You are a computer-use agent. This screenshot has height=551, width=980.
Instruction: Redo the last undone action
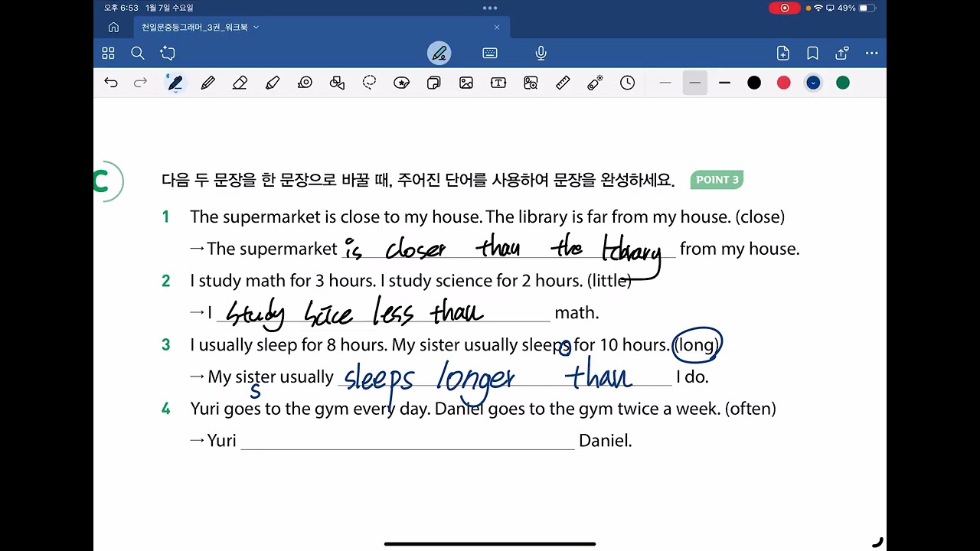pyautogui.click(x=140, y=83)
